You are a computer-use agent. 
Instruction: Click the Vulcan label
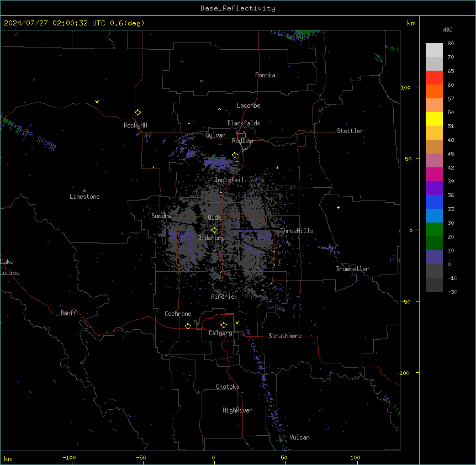[x=299, y=437]
